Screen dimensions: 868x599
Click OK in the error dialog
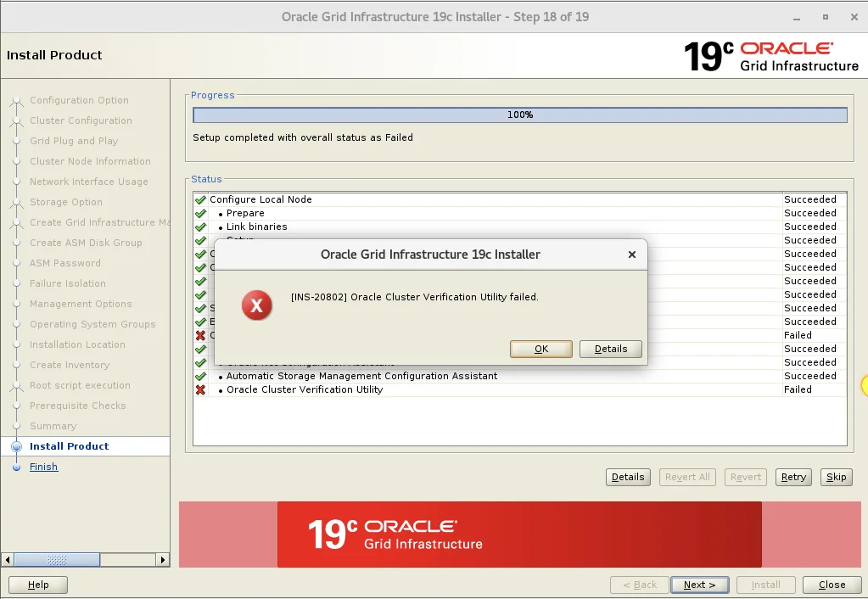click(540, 349)
